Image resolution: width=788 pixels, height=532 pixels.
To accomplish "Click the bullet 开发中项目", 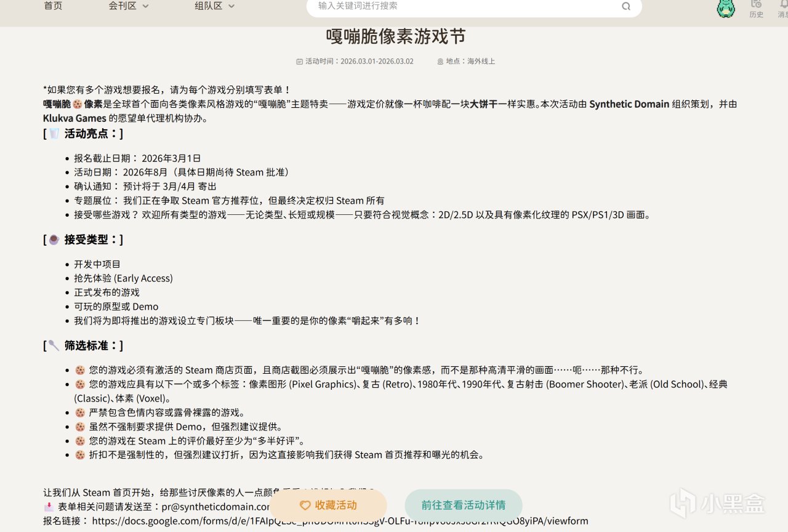I will coord(97,264).
